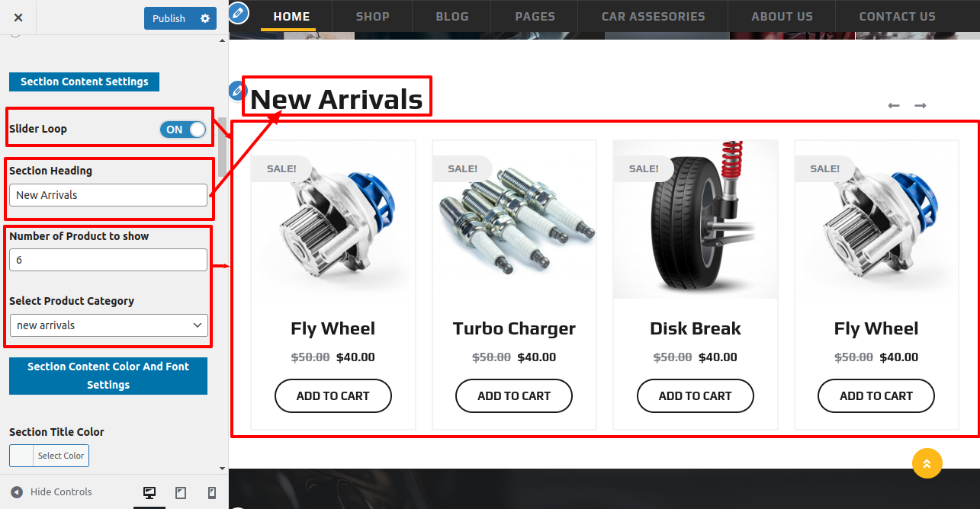
Task: Switch to mobile preview icon
Action: pos(212,493)
